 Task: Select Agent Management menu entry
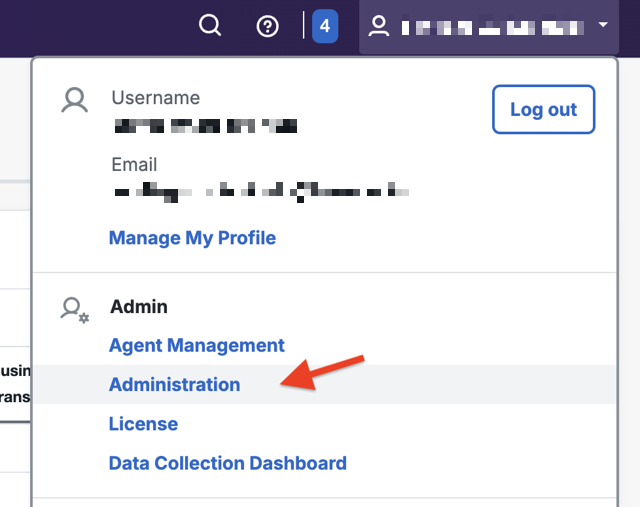click(x=197, y=345)
